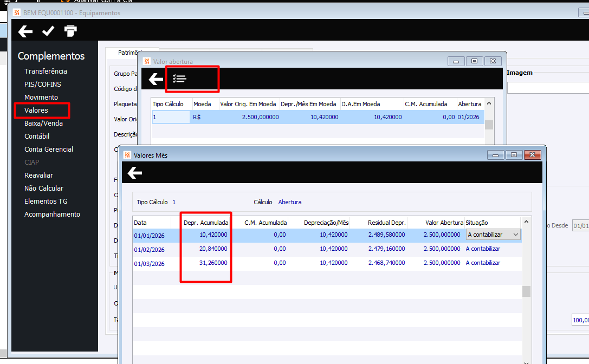This screenshot has height=364, width=589.
Task: Open Contábil in Complementos menu
Action: (x=37, y=136)
